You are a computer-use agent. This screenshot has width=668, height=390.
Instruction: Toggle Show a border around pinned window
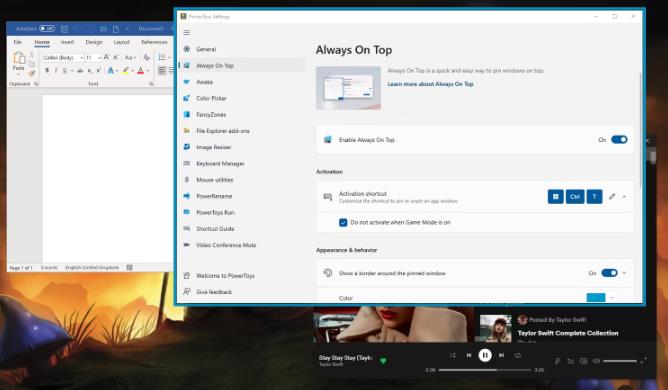click(x=609, y=273)
